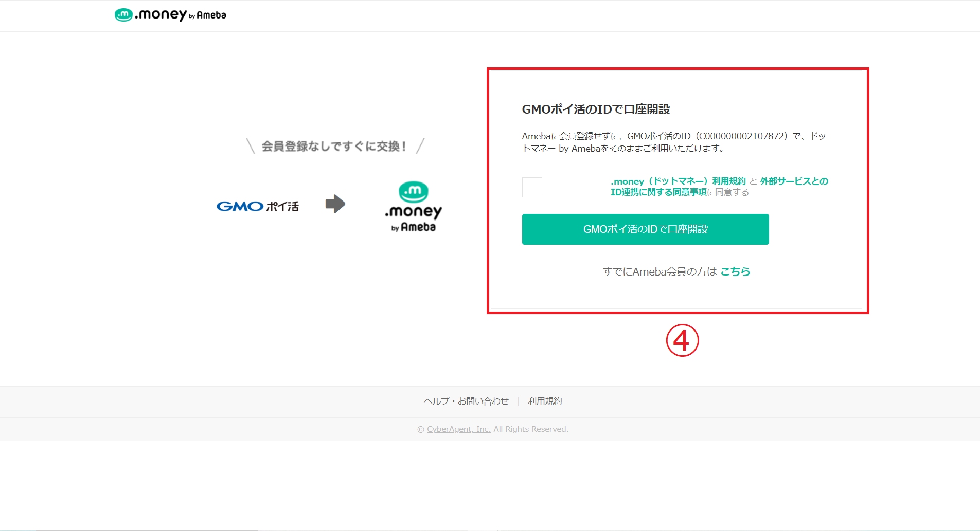Open the ヘルプ・お問い合わせ footer link
This screenshot has height=531, width=980.
click(465, 401)
